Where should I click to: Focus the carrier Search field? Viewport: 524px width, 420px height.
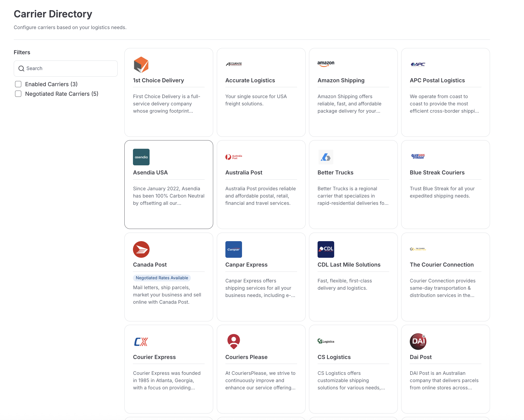[70, 69]
